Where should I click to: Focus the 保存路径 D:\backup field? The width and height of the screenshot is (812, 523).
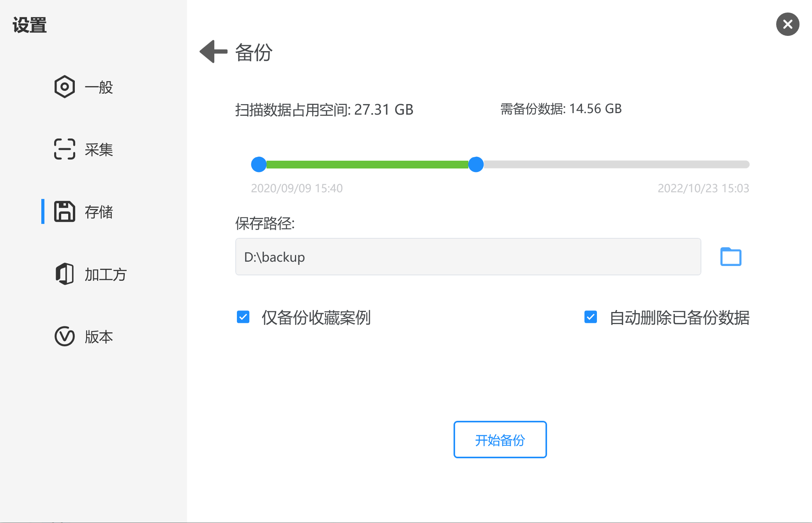point(468,257)
